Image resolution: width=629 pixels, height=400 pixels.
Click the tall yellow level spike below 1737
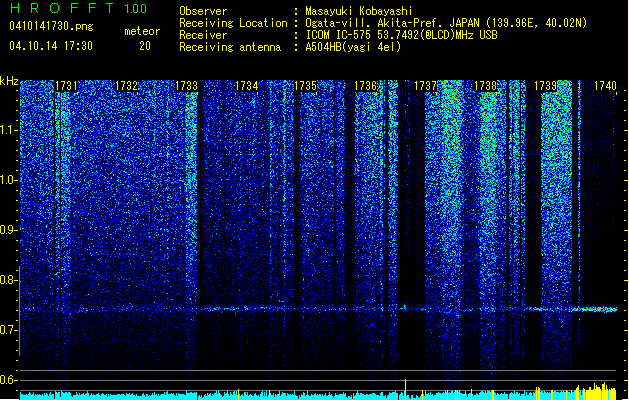pos(405,389)
